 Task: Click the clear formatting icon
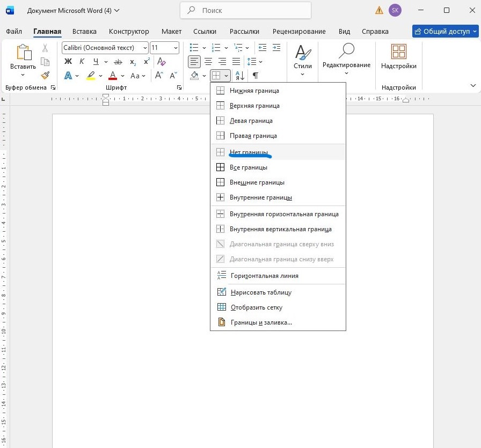click(162, 62)
